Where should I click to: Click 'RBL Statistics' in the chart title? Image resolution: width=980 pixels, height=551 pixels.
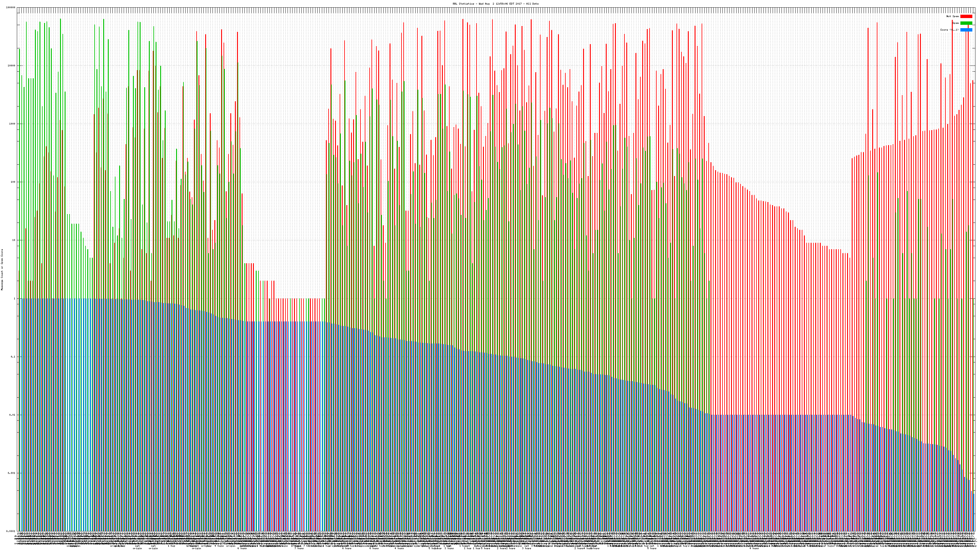pos(463,4)
